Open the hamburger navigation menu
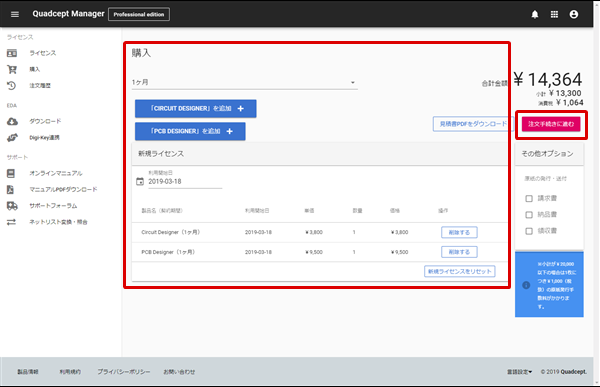This screenshot has width=600, height=387. [x=15, y=14]
